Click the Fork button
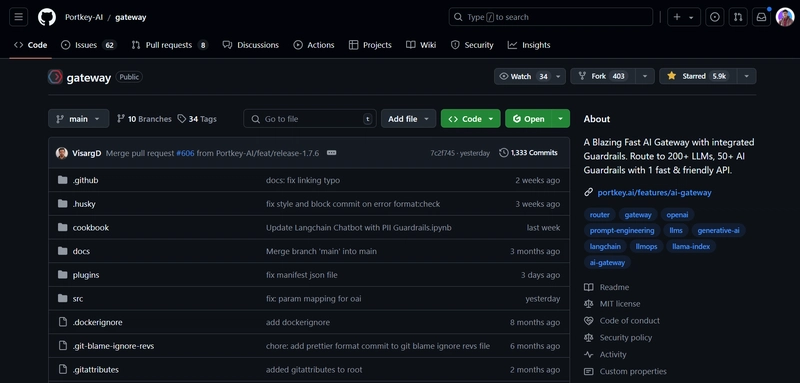 (x=603, y=76)
